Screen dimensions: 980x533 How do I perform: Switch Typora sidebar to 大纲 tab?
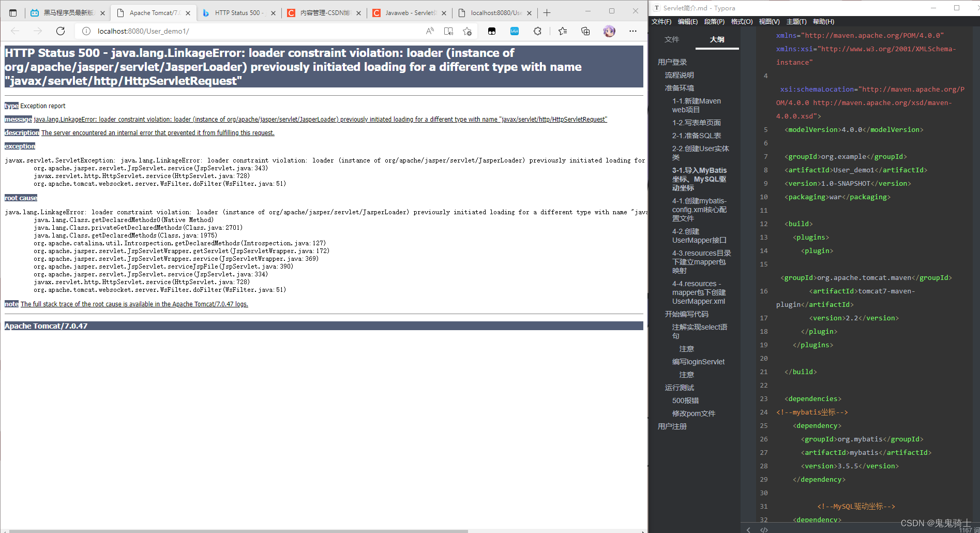click(717, 39)
